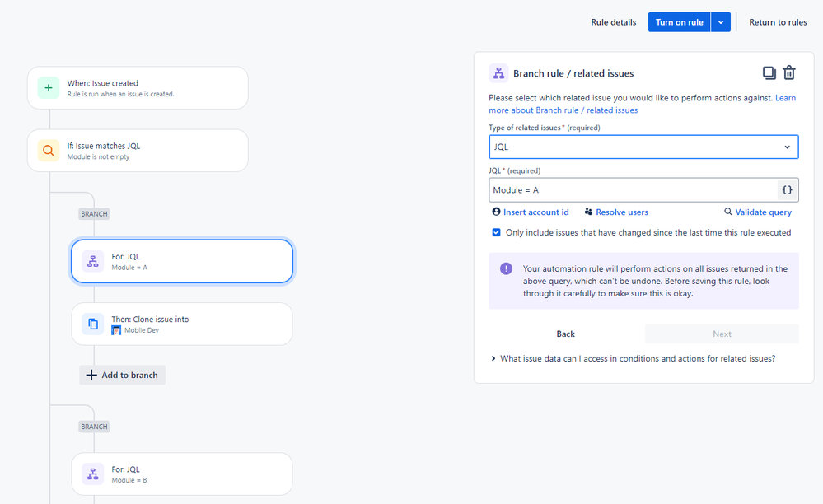Image resolution: width=823 pixels, height=504 pixels.
Task: Open the Type of related issues dropdown
Action: tap(643, 147)
